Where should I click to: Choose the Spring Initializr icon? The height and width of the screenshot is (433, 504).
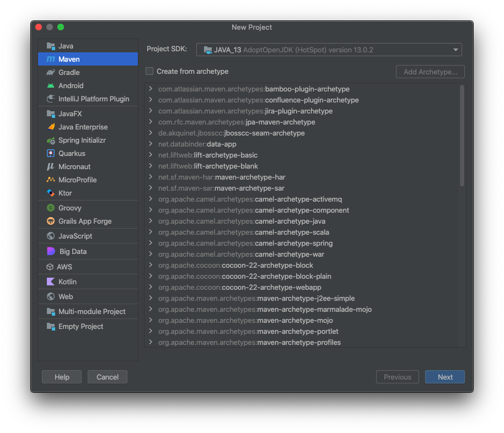51,140
